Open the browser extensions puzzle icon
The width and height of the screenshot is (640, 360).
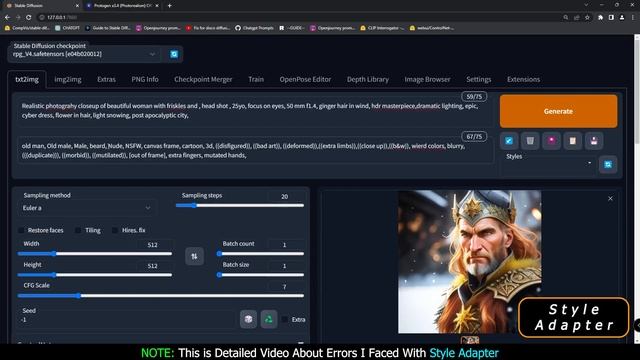pos(600,18)
